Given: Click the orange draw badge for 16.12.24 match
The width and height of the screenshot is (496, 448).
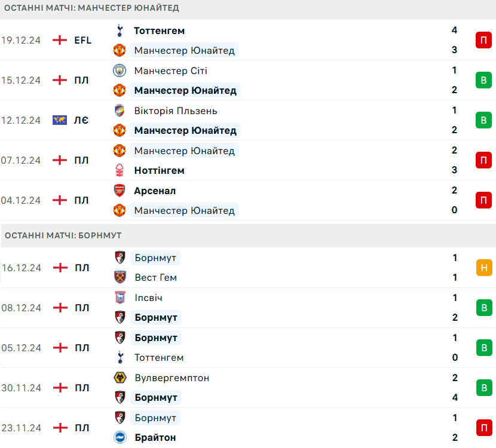Looking at the screenshot, I should pyautogui.click(x=483, y=268).
